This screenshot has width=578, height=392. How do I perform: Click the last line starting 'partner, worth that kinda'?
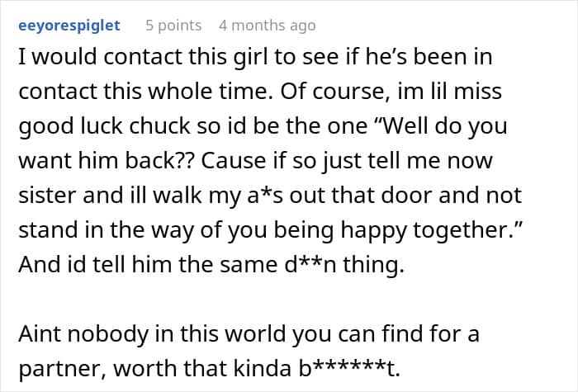[206, 370]
